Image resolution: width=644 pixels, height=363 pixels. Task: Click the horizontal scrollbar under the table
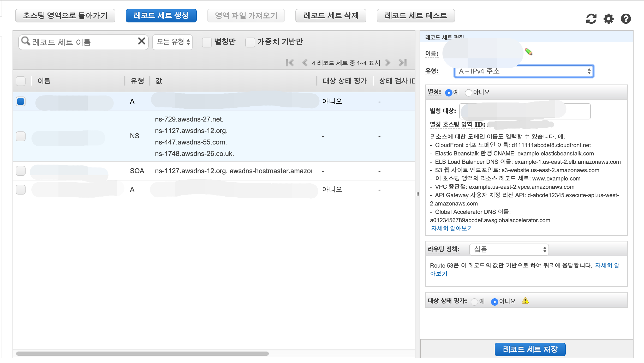pyautogui.click(x=142, y=354)
